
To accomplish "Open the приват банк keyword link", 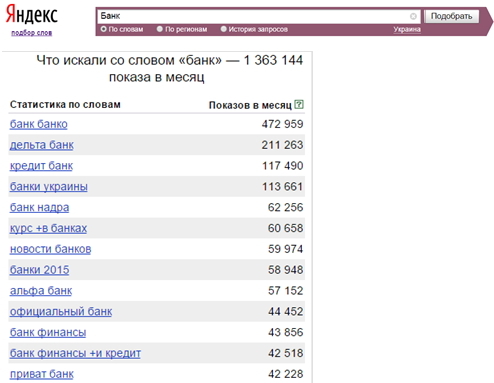I will (42, 374).
